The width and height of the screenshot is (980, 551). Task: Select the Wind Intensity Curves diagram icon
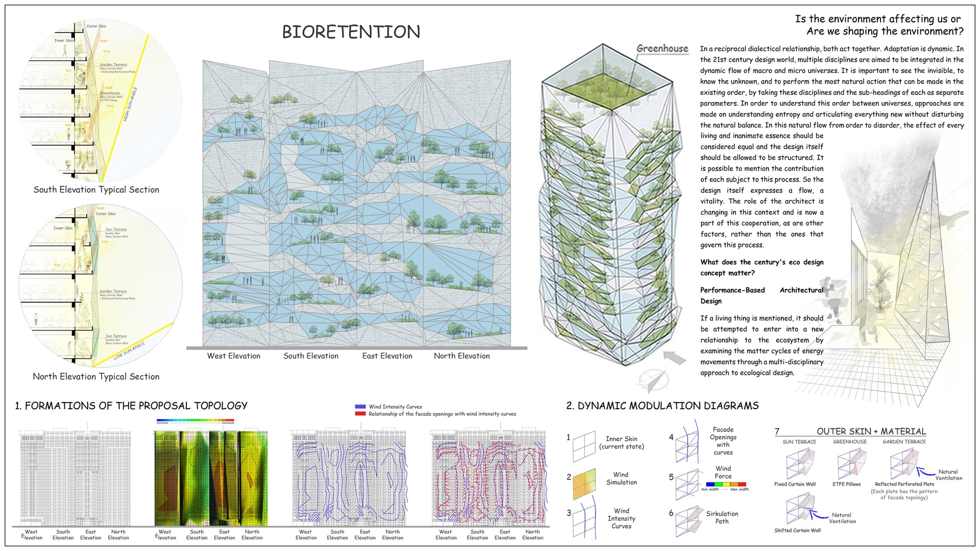(x=584, y=518)
